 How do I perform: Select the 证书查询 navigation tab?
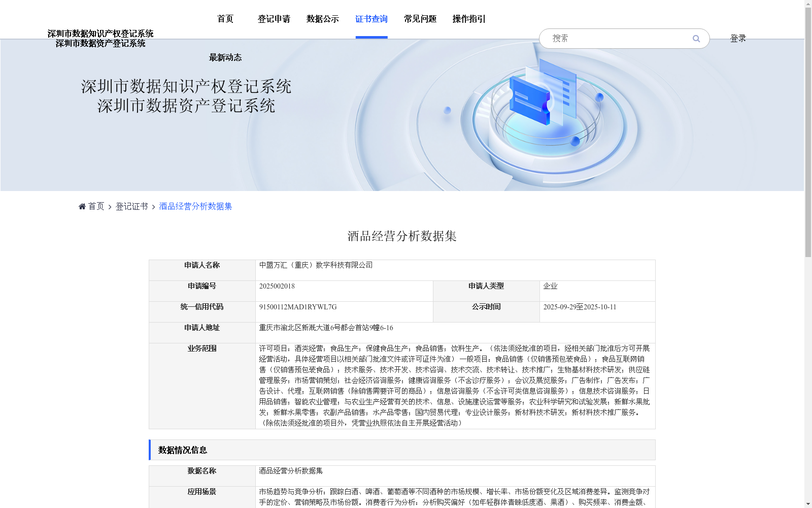point(371,19)
